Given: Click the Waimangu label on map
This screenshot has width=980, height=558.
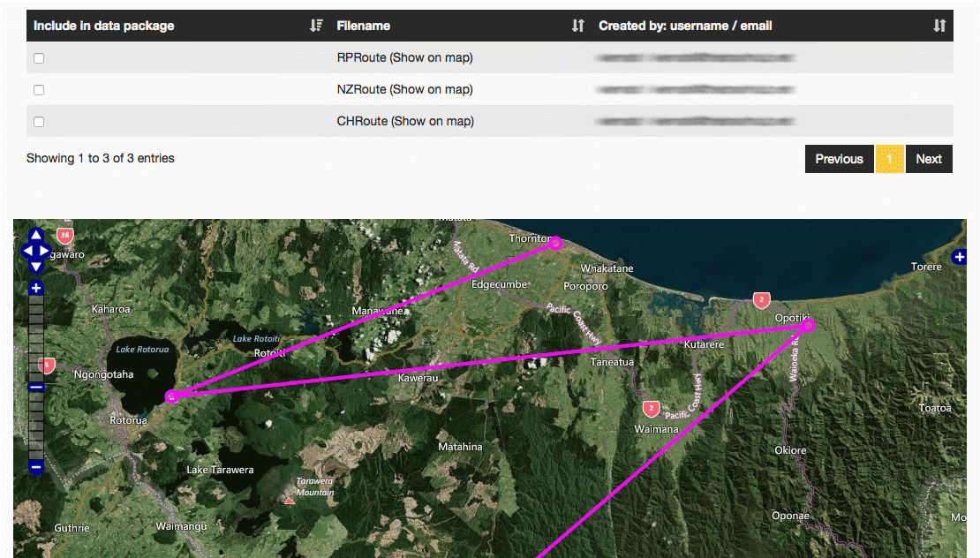Looking at the screenshot, I should click(181, 526).
